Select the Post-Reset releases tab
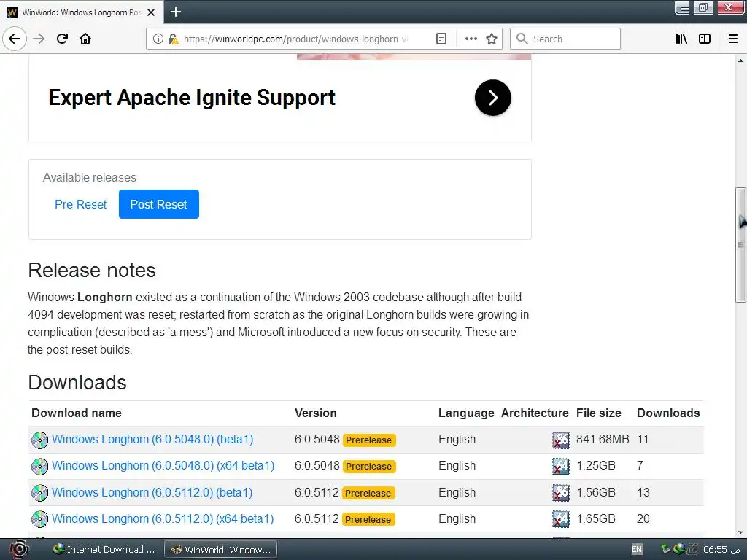 [158, 204]
